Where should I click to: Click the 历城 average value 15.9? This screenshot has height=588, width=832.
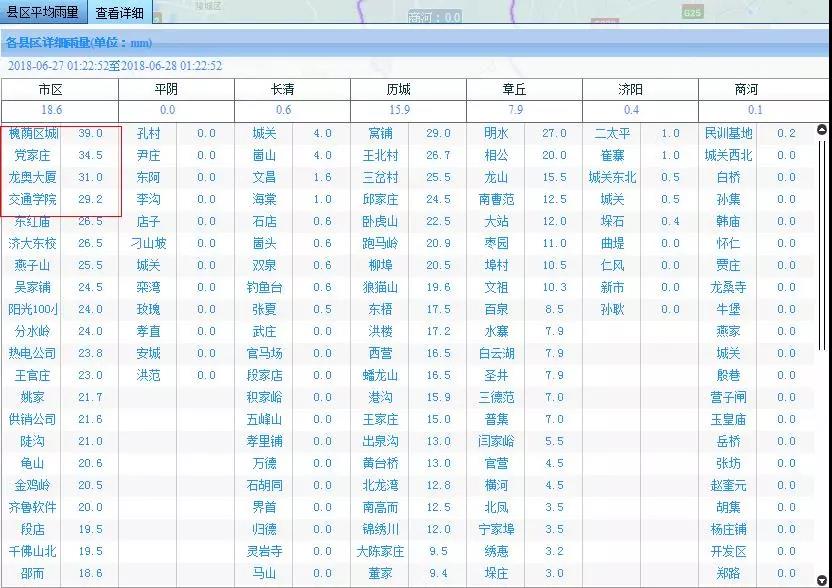(399, 110)
